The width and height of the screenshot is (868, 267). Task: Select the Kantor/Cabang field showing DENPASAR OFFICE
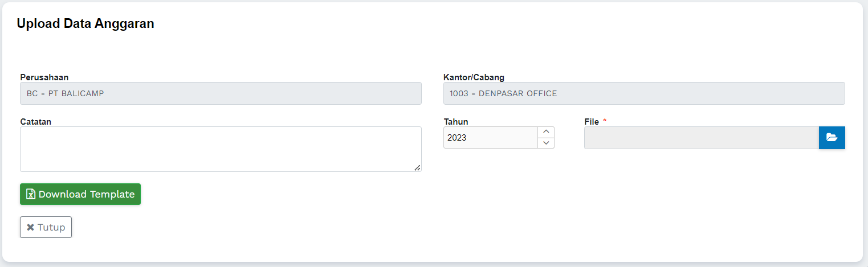click(644, 93)
